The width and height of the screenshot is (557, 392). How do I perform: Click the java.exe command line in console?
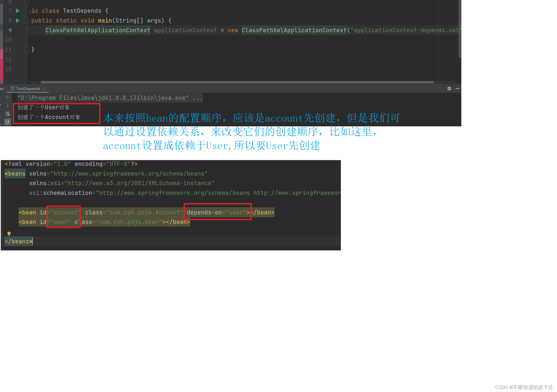pos(110,98)
